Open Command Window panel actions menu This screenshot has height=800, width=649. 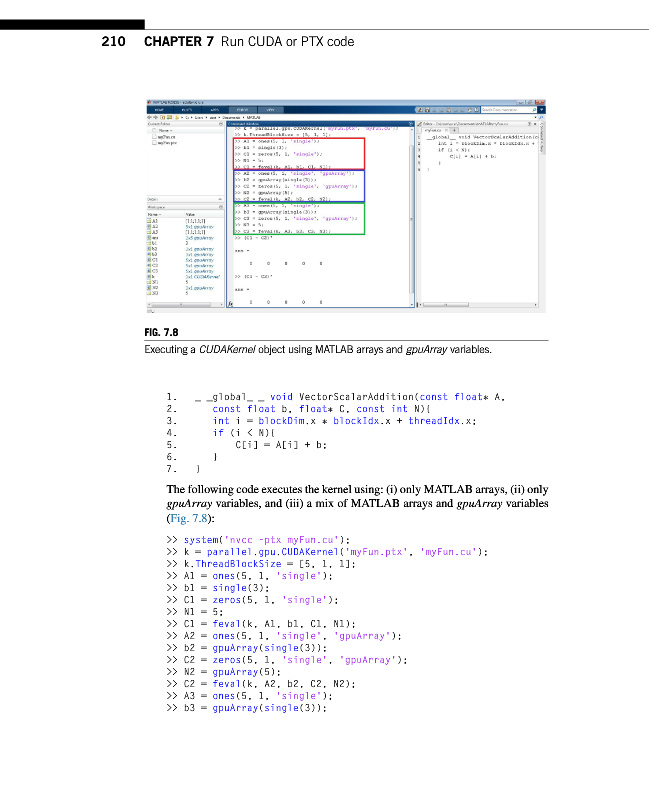pyautogui.click(x=409, y=124)
